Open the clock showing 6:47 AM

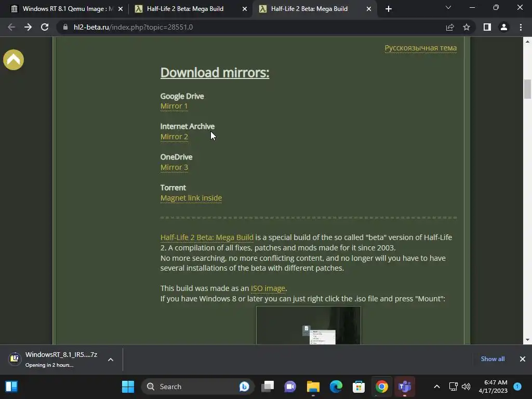[493, 387]
